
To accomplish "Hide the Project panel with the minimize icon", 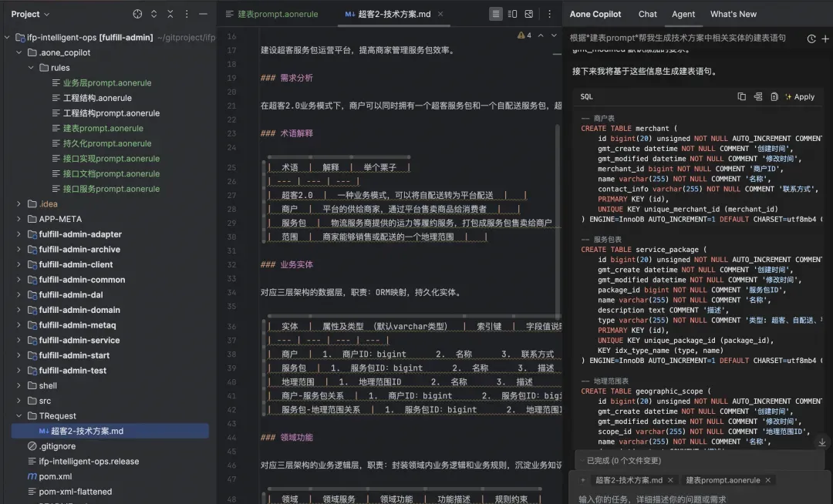I will [203, 15].
